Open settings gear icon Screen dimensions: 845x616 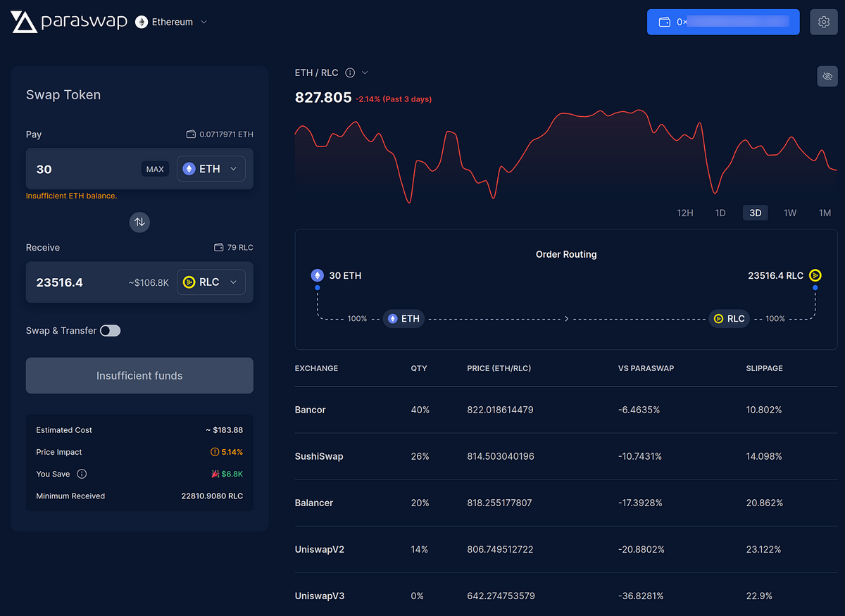click(x=824, y=22)
